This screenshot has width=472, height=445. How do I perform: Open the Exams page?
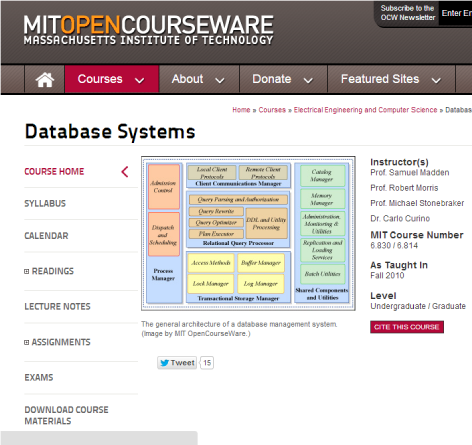tap(39, 377)
